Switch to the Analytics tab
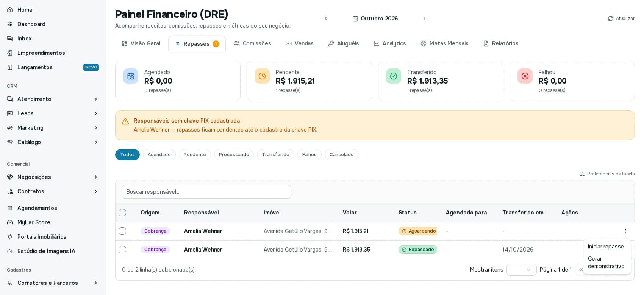 [x=390, y=43]
